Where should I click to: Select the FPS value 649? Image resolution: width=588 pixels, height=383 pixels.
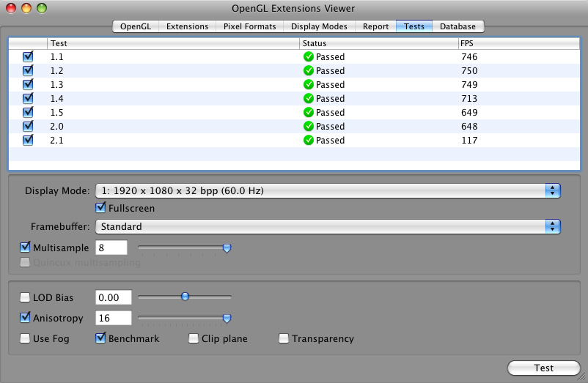click(x=469, y=112)
